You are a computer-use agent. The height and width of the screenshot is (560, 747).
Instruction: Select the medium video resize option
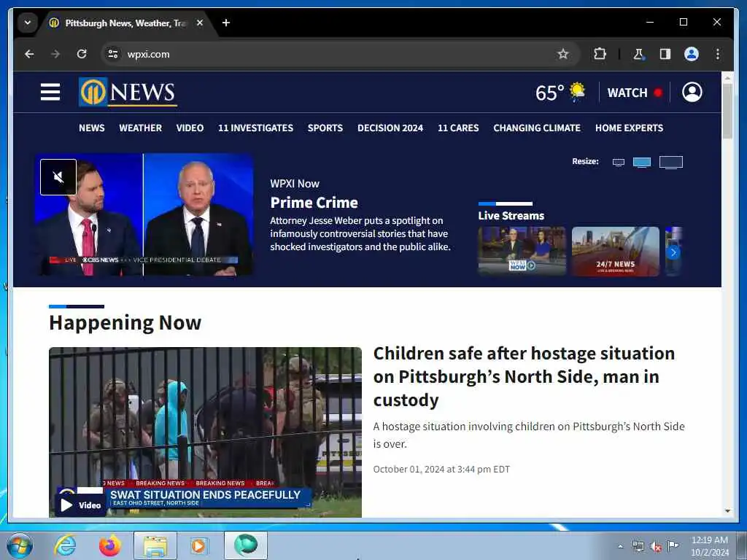point(642,163)
